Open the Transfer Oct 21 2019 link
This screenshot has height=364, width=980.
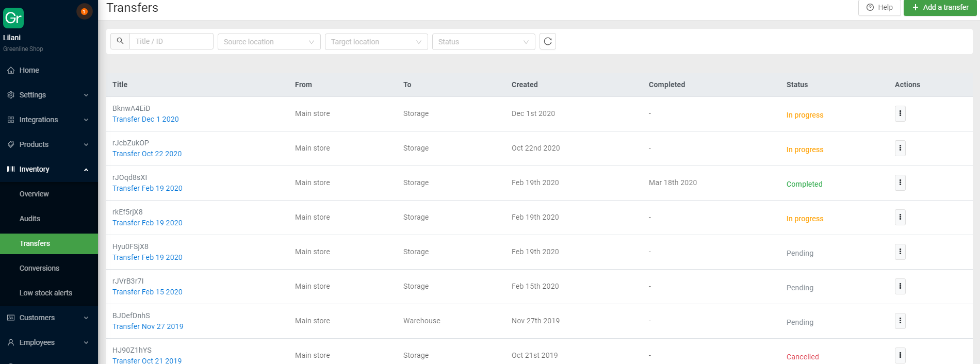click(x=147, y=360)
